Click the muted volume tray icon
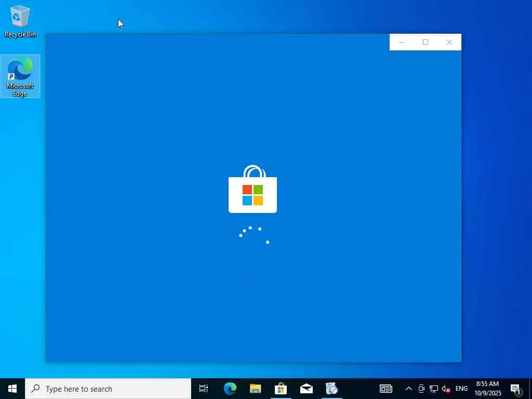The image size is (532, 399). pos(446,389)
